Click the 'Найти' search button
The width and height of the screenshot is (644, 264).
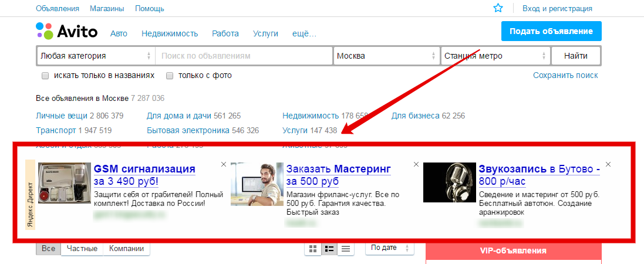(x=575, y=56)
